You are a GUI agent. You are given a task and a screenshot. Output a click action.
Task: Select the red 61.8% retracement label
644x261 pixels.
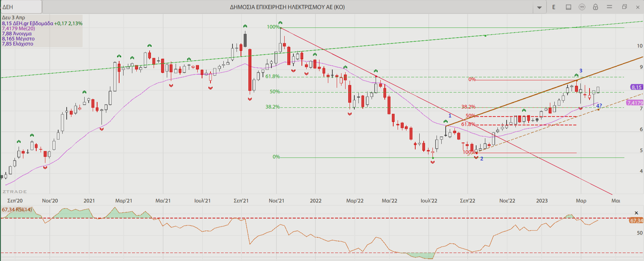tap(468, 124)
